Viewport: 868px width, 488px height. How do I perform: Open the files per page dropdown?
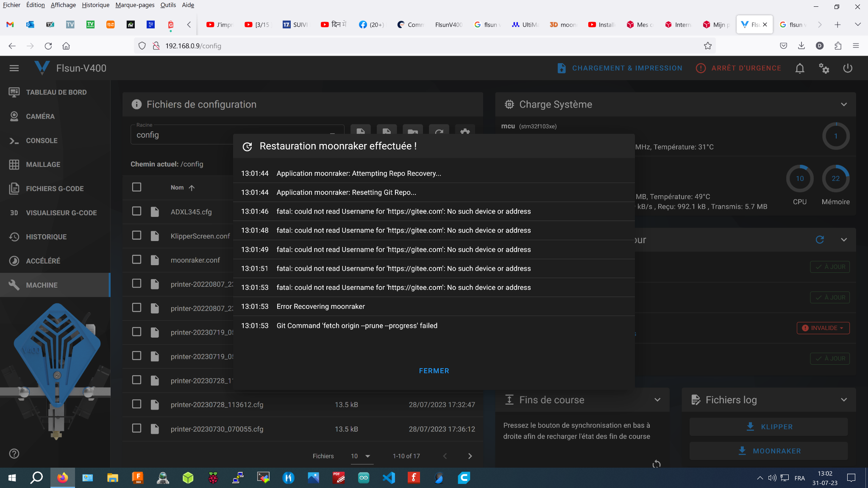click(361, 456)
